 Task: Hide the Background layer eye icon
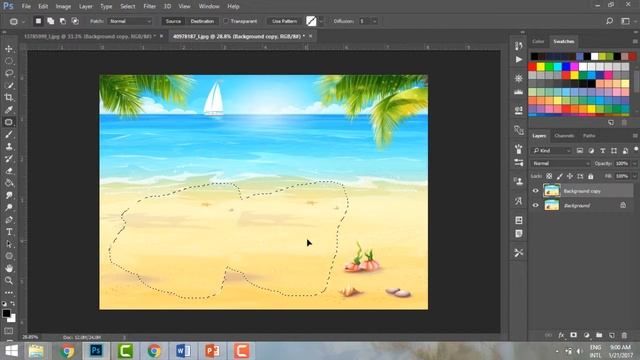coord(536,205)
